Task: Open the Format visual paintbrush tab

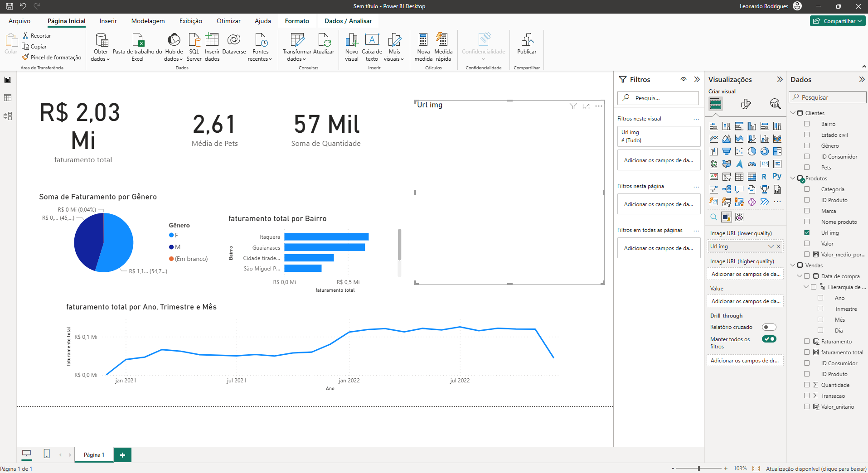Action: (746, 104)
